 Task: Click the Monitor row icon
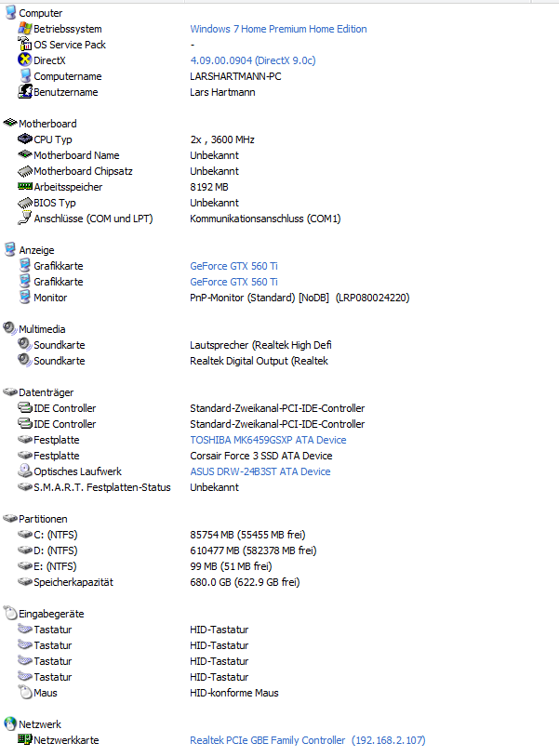pos(24,297)
